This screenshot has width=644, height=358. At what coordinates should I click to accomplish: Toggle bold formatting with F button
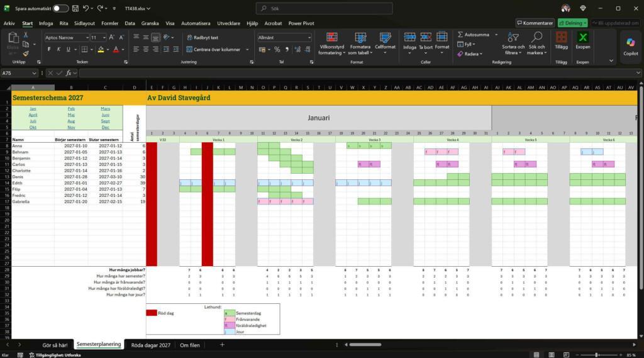pyautogui.click(x=49, y=49)
